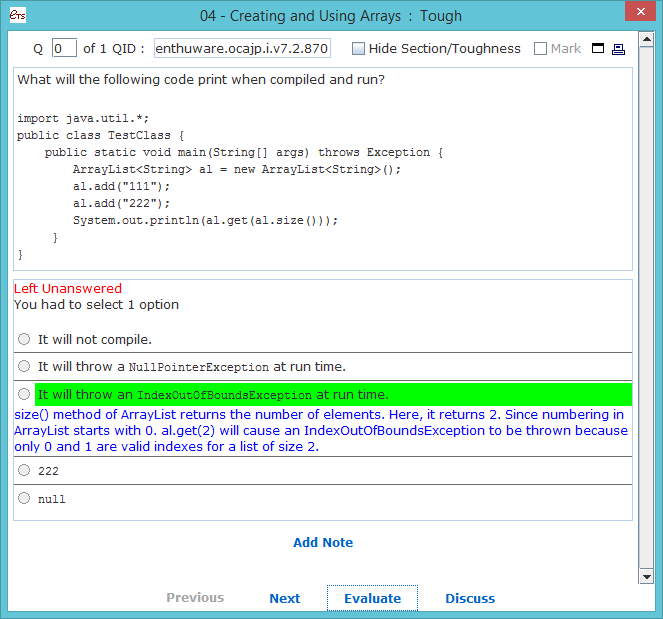Click the Previous button
Viewport: 663px width, 619px height.
(x=195, y=598)
